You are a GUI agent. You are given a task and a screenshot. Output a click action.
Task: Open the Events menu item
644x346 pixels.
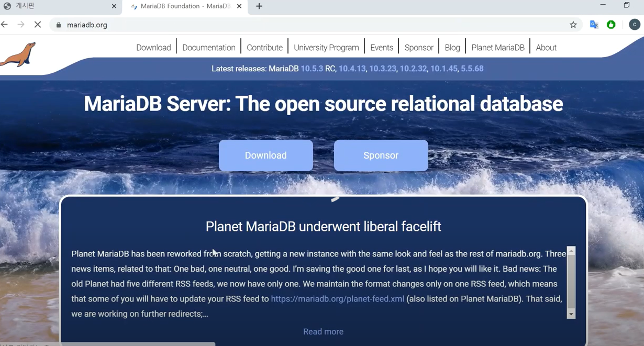click(382, 48)
